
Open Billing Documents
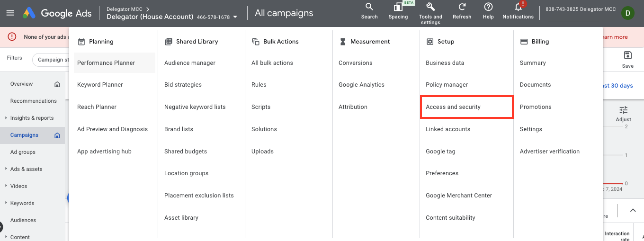(535, 85)
